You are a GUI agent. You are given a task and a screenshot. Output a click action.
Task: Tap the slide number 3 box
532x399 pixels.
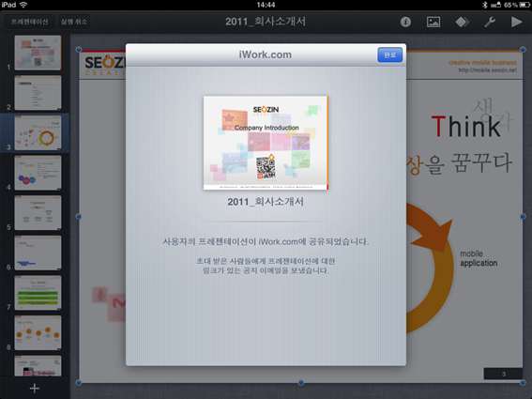click(x=503, y=374)
